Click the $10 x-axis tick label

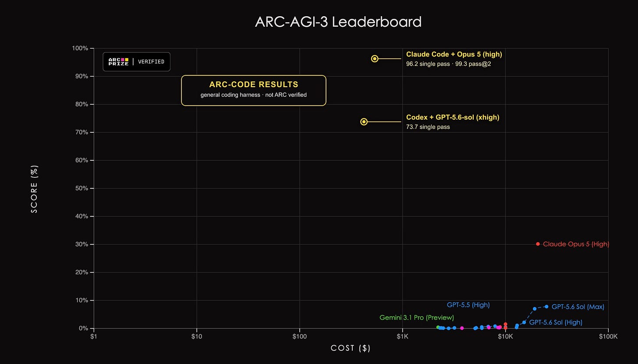tap(197, 337)
